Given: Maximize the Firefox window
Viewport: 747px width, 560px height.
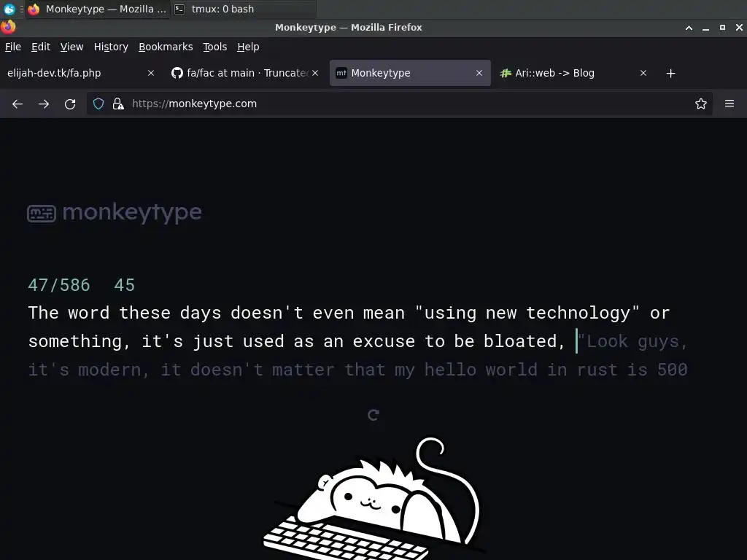Looking at the screenshot, I should click(x=722, y=28).
